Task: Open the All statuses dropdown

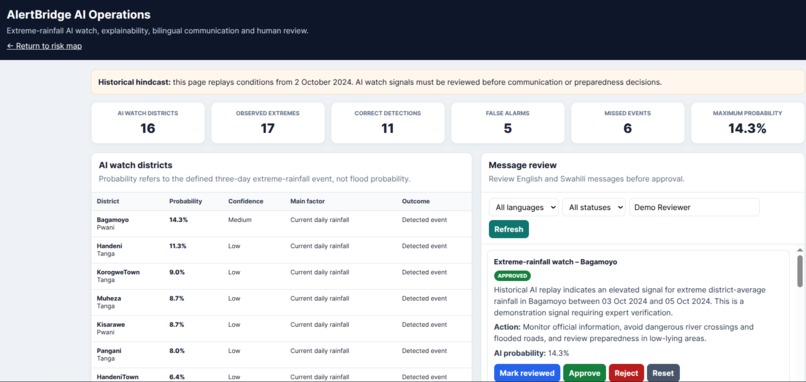Action: [x=594, y=207]
